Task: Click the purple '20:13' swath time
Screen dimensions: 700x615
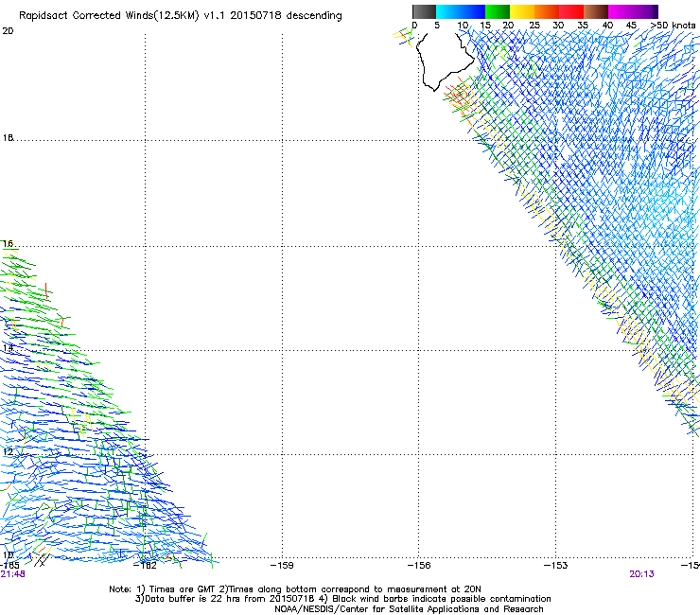Action: (x=641, y=574)
